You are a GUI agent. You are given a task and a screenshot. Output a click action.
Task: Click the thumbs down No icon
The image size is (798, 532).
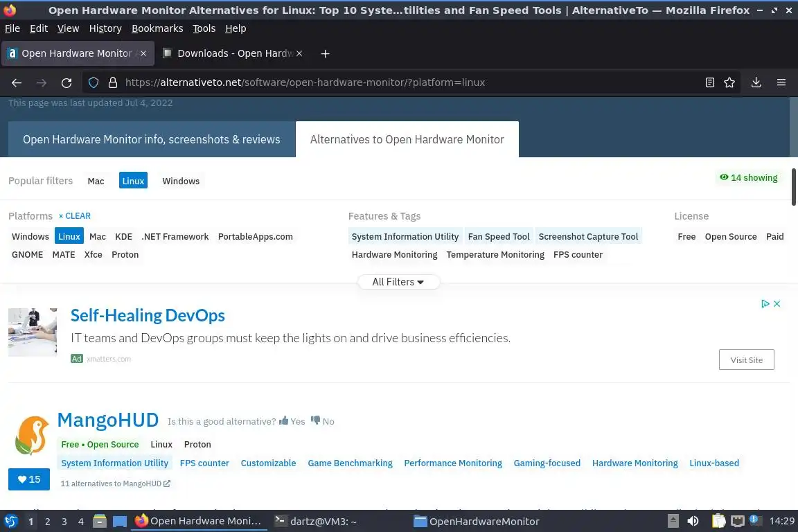pyautogui.click(x=316, y=420)
